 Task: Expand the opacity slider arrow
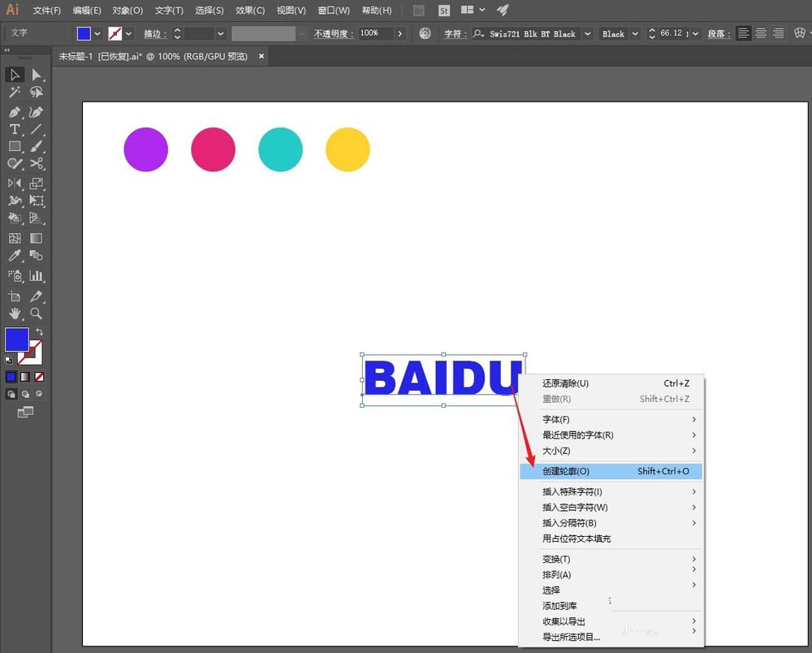tap(400, 33)
